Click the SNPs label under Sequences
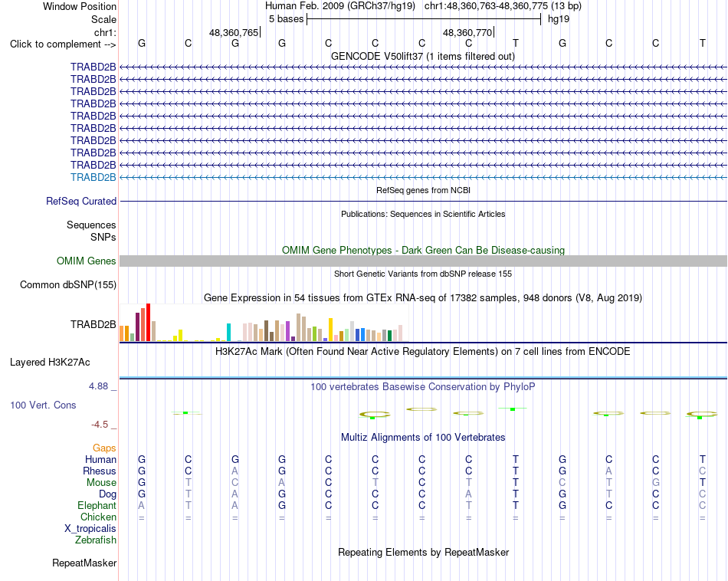The image size is (728, 581). [103, 237]
